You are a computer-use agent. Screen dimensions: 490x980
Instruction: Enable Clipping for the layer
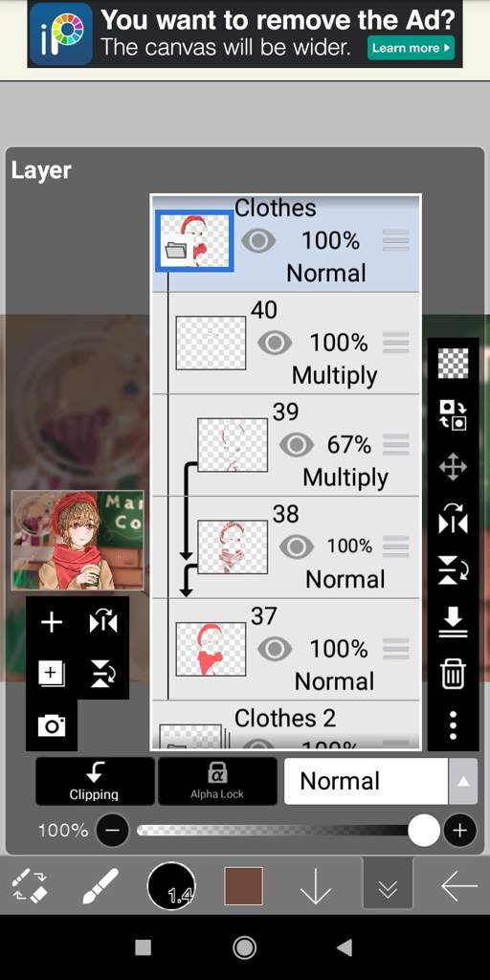click(95, 781)
